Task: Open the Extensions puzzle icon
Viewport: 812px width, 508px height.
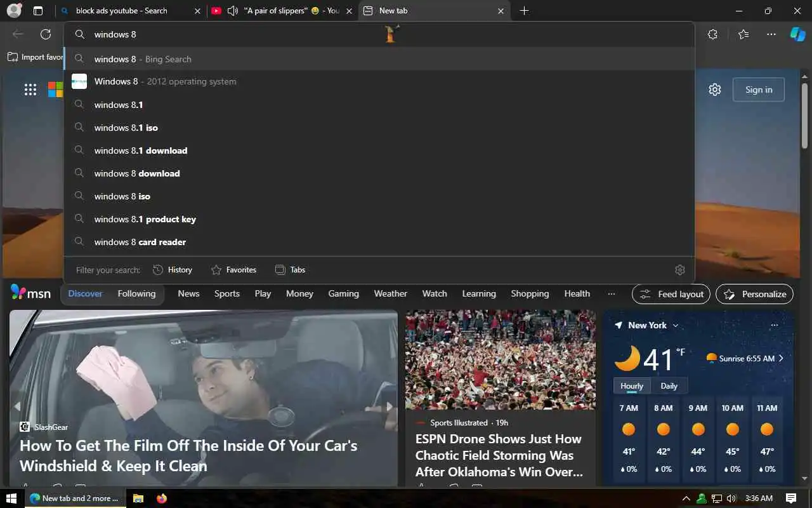Action: click(712, 34)
